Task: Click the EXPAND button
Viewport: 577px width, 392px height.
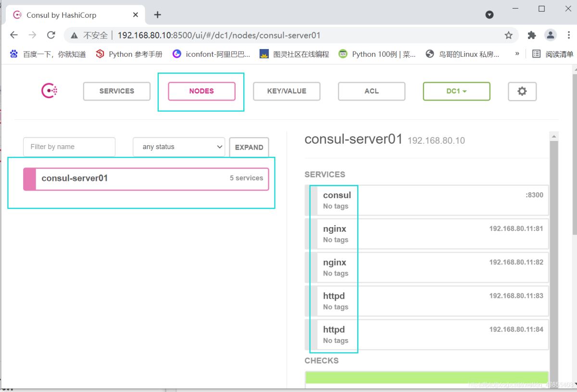Action: (x=249, y=147)
